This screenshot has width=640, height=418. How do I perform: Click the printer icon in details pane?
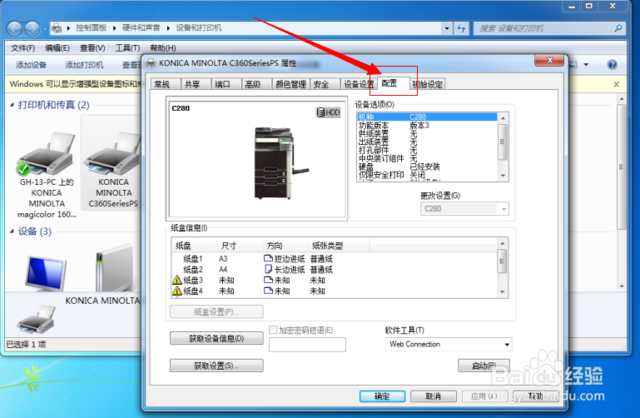[x=36, y=321]
